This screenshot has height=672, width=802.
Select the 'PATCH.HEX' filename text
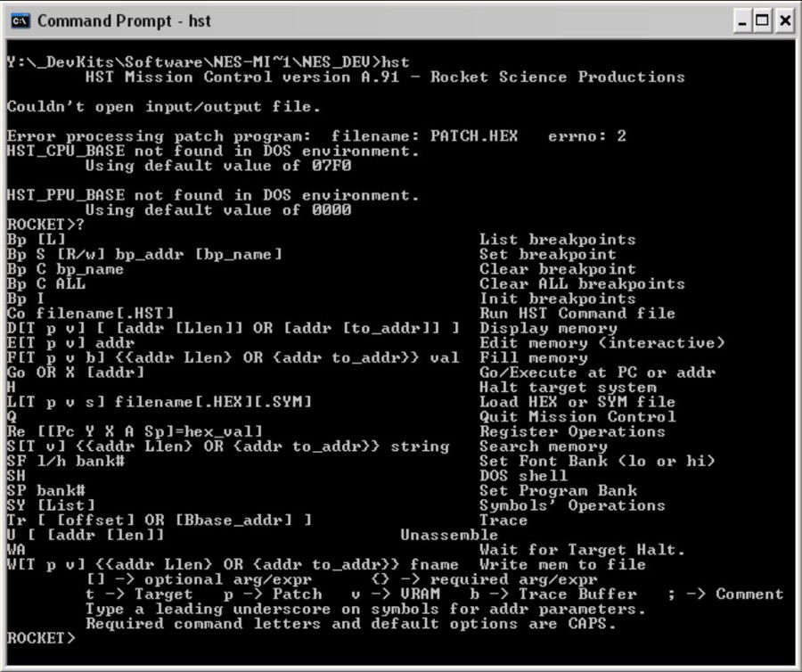pyautogui.click(x=474, y=136)
